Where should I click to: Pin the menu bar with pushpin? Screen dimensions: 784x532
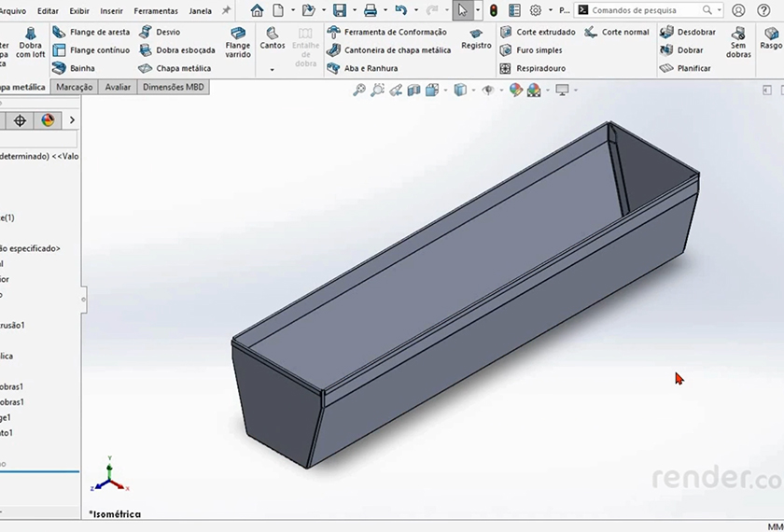point(226,11)
